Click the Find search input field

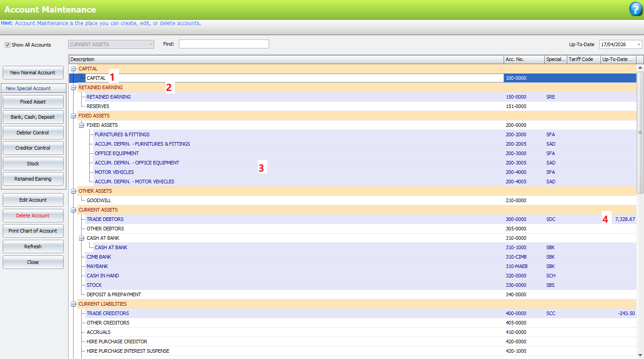point(224,44)
